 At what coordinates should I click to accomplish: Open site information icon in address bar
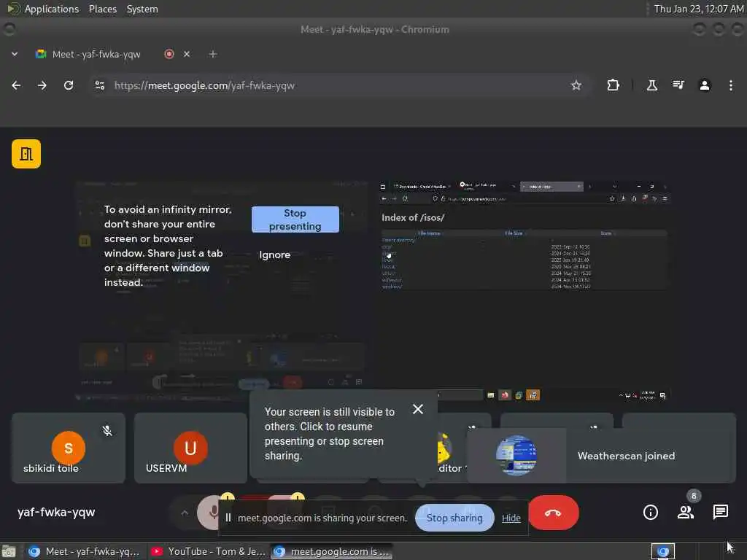(99, 85)
